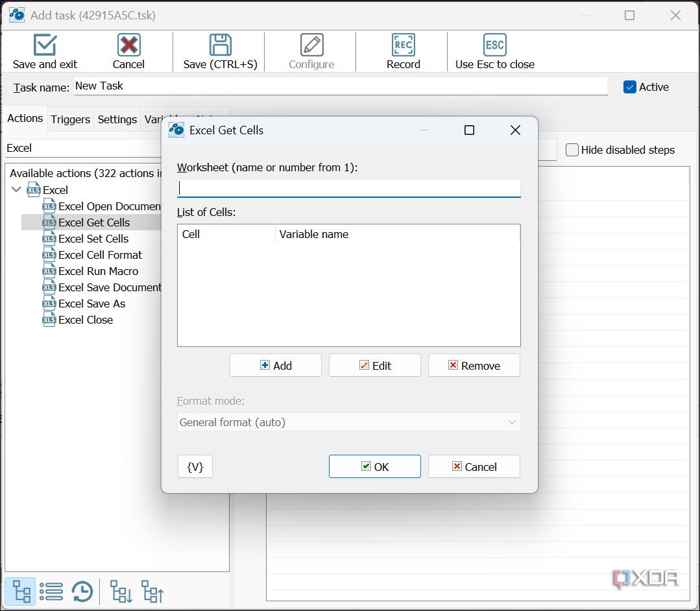Open the Settings tab
Screen dimensions: 700x611
(117, 119)
